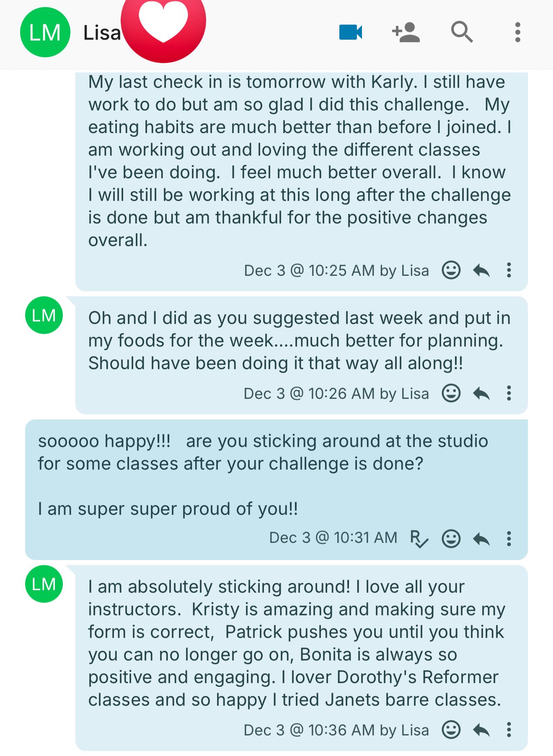Open more options for 10:36 AM message
The image size is (553, 756).
509,730
